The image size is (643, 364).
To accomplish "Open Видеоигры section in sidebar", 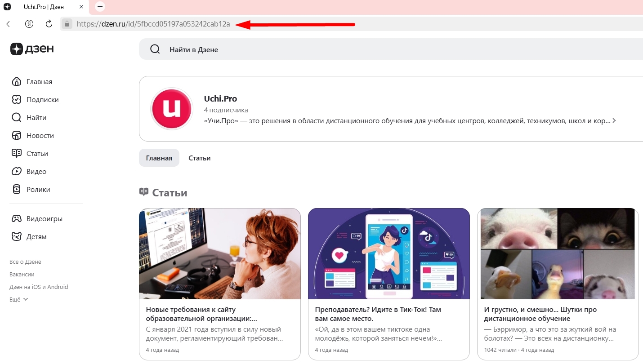I will pyautogui.click(x=37, y=218).
